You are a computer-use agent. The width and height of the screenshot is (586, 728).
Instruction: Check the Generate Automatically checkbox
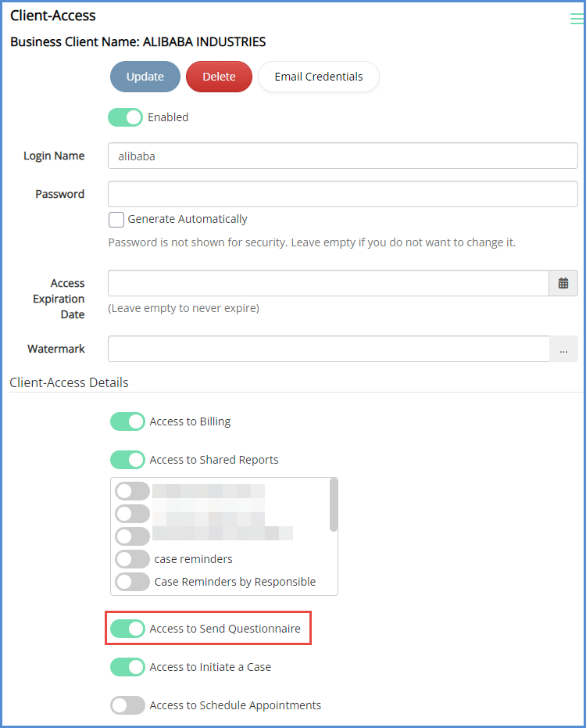coord(116,219)
